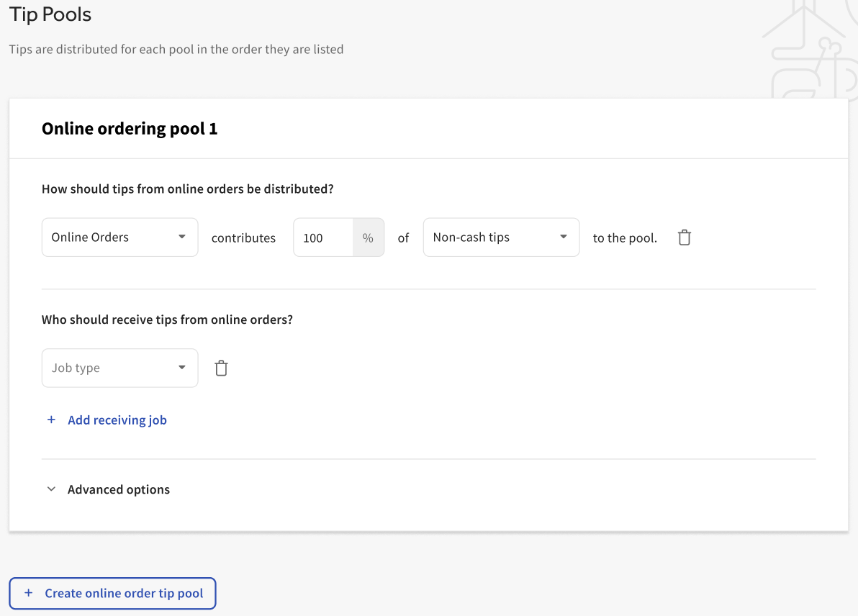Click the caret on the Non-cash tips dropdown
Image resolution: width=858 pixels, height=616 pixels.
coord(564,237)
